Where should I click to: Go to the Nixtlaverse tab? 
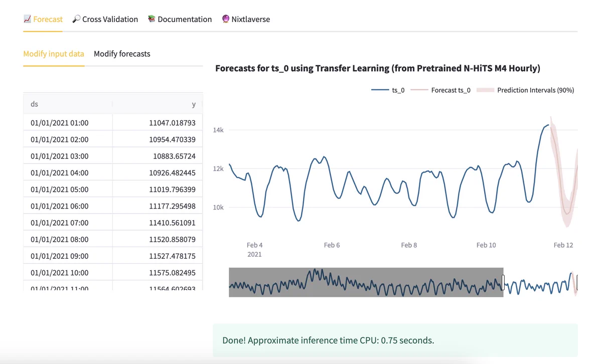point(246,19)
